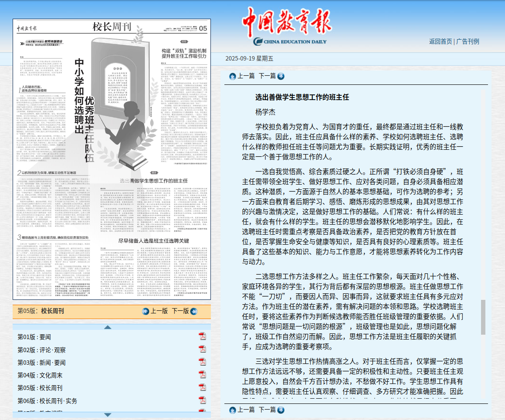505x420 pixels.
Task: Click bottom 下一篇 link under article
Action: click(x=267, y=410)
